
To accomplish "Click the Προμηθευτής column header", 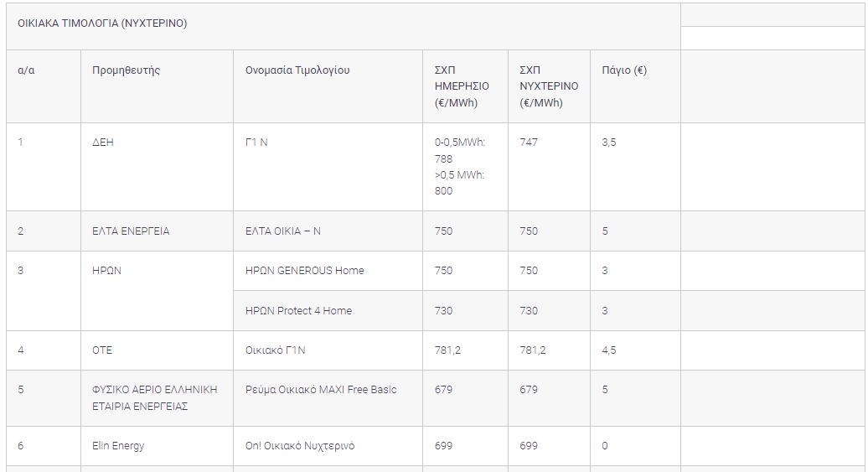I will (126, 70).
